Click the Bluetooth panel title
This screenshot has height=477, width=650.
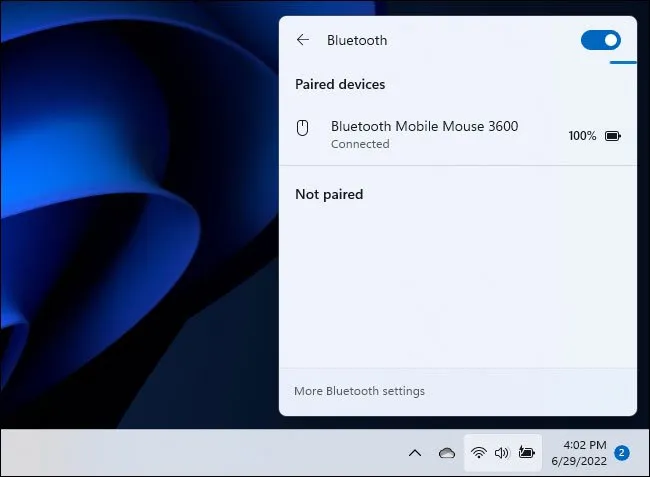click(x=357, y=41)
